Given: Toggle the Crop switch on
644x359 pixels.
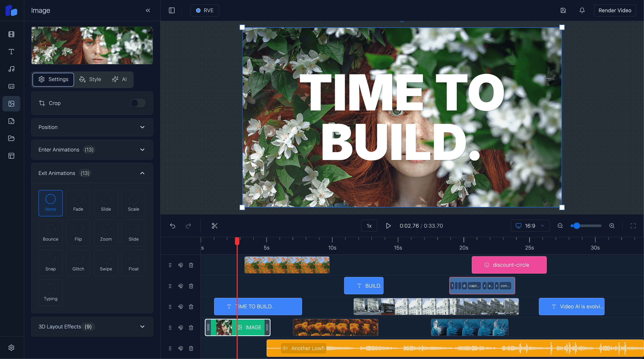Looking at the screenshot, I should pos(138,103).
